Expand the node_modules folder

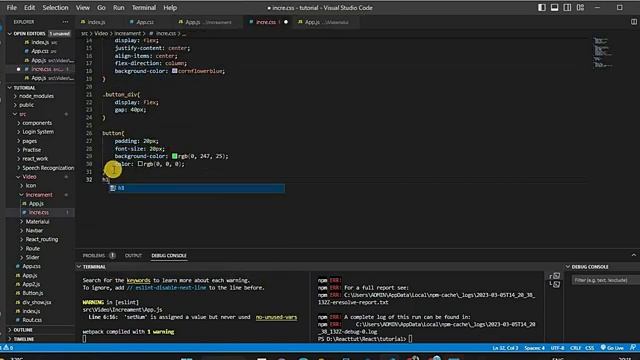[36, 96]
